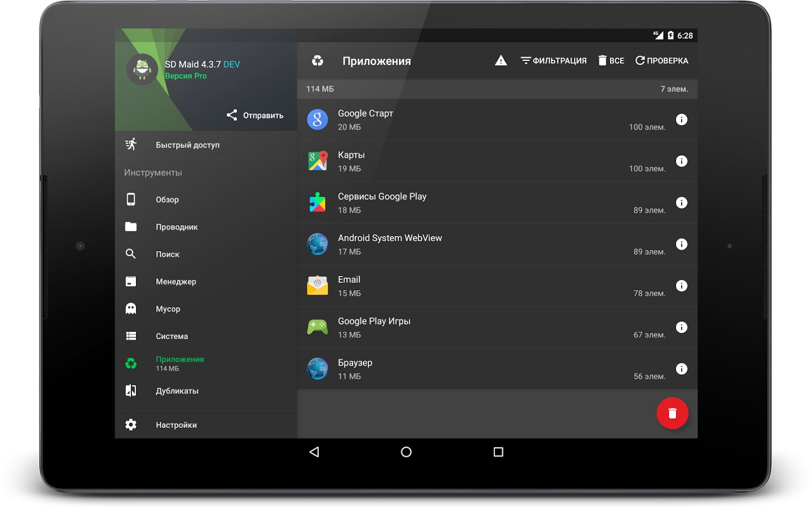Image resolution: width=812 pixels, height=508 pixels.
Task: Open info for Google Старт
Action: (x=682, y=120)
